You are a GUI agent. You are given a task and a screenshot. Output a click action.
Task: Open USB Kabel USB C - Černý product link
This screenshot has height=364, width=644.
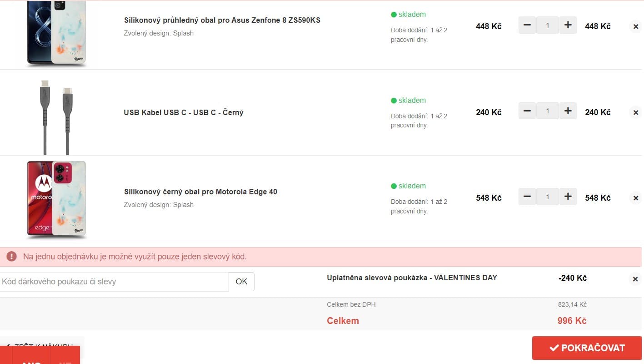coord(184,112)
